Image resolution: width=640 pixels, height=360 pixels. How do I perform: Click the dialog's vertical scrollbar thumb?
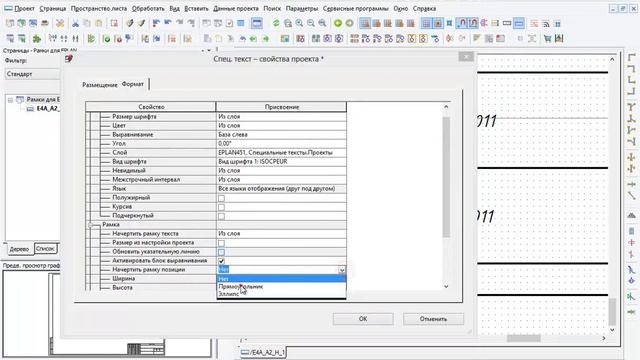[446, 177]
